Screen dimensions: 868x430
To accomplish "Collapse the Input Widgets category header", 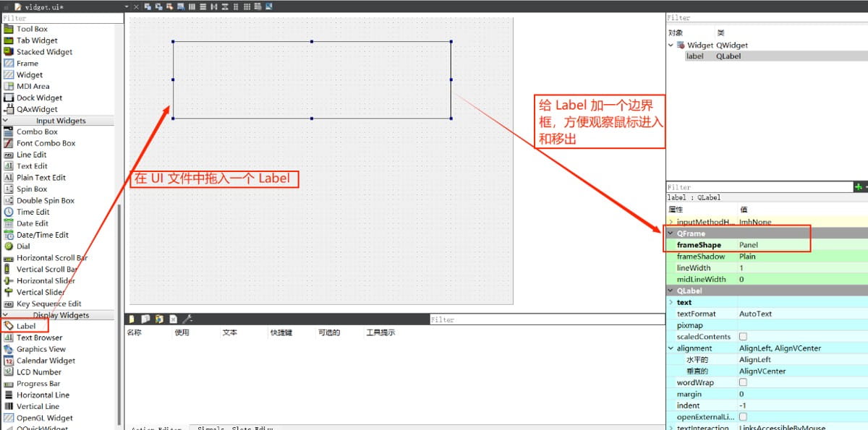I will 6,121.
